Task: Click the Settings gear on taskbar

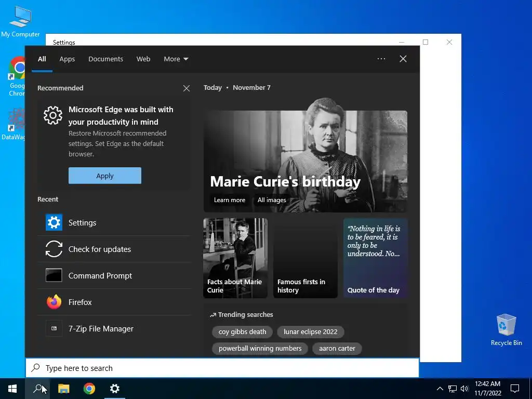Action: [115, 389]
